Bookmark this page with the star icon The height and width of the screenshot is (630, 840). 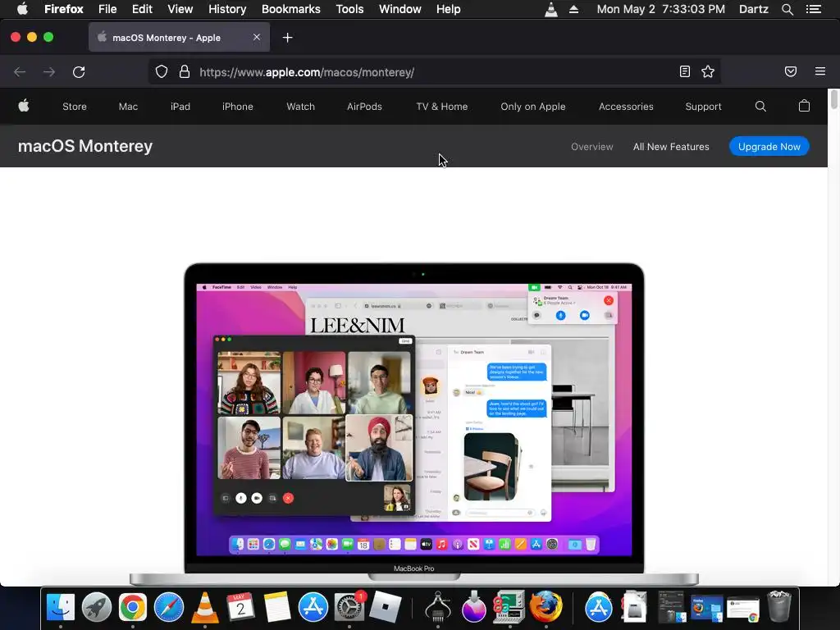pyautogui.click(x=708, y=71)
